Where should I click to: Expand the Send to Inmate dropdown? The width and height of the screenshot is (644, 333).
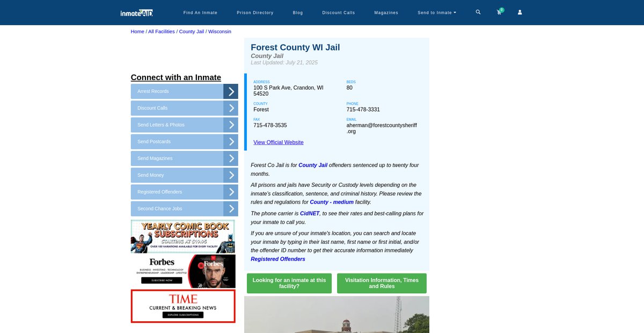437,12
